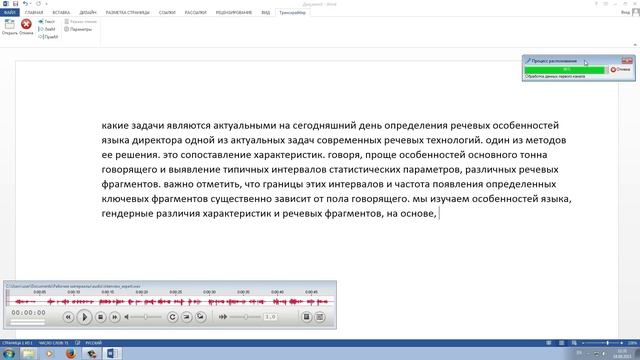Toggle loop playback circular arrow icon

172,317
